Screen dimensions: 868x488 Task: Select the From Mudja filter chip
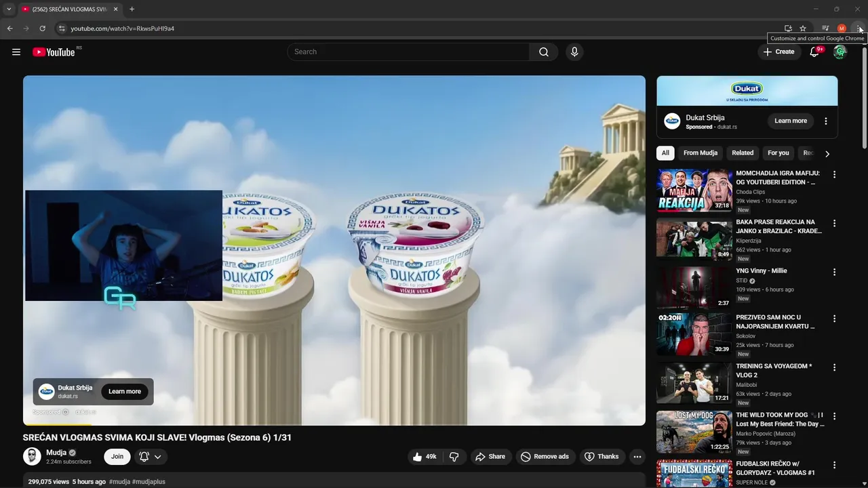click(x=701, y=153)
